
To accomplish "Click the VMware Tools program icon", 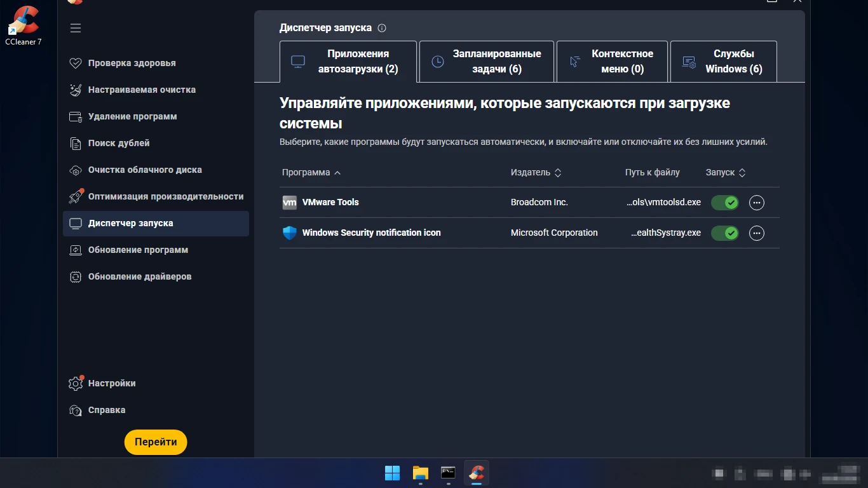I will pyautogui.click(x=289, y=202).
